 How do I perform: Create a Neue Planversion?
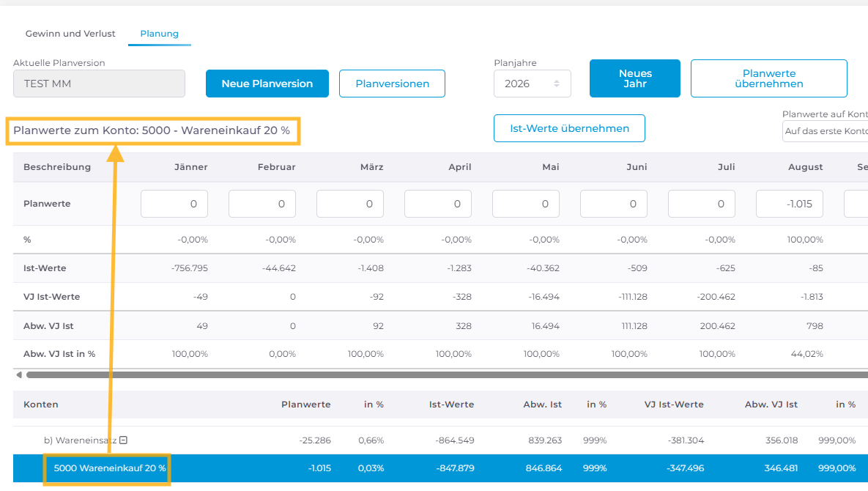pyautogui.click(x=267, y=84)
